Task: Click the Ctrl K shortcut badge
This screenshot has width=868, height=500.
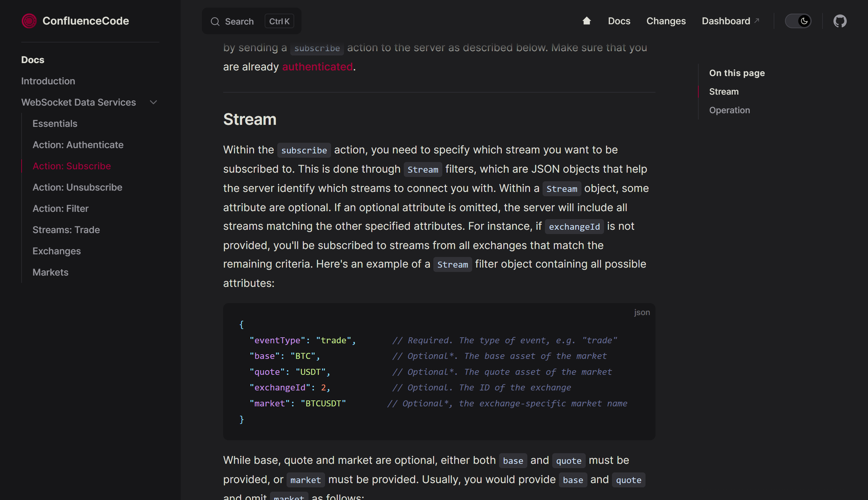Action: (x=279, y=22)
